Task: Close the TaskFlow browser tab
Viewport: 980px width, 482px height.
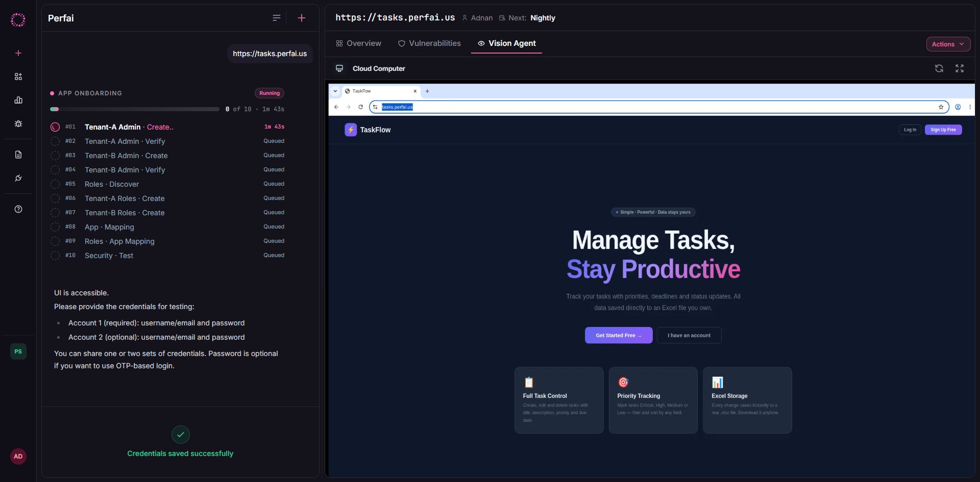Action: pyautogui.click(x=415, y=91)
